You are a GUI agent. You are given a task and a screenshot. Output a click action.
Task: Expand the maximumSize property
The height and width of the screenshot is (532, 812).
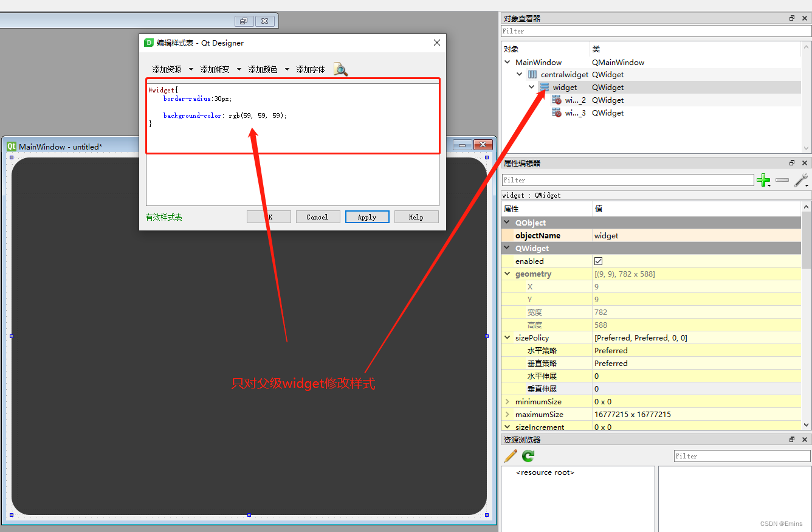click(507, 414)
